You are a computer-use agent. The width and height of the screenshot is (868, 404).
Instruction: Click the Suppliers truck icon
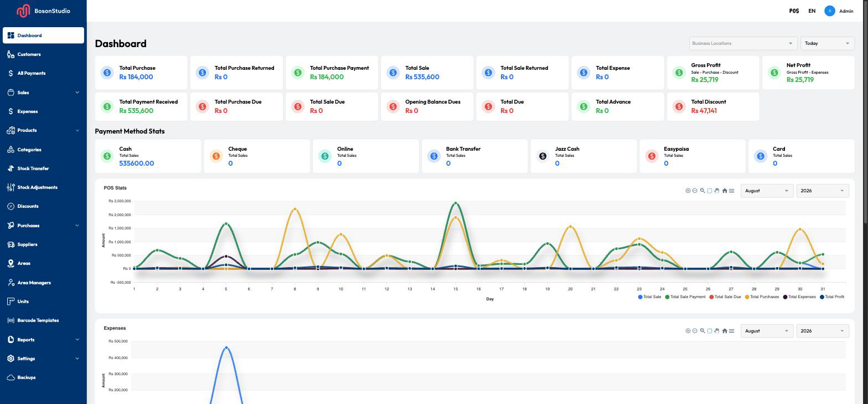click(x=11, y=244)
